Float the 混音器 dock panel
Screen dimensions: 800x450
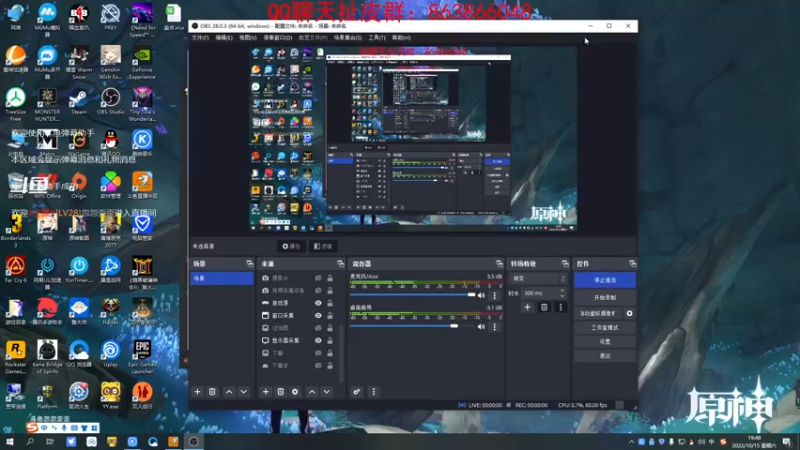coord(499,264)
